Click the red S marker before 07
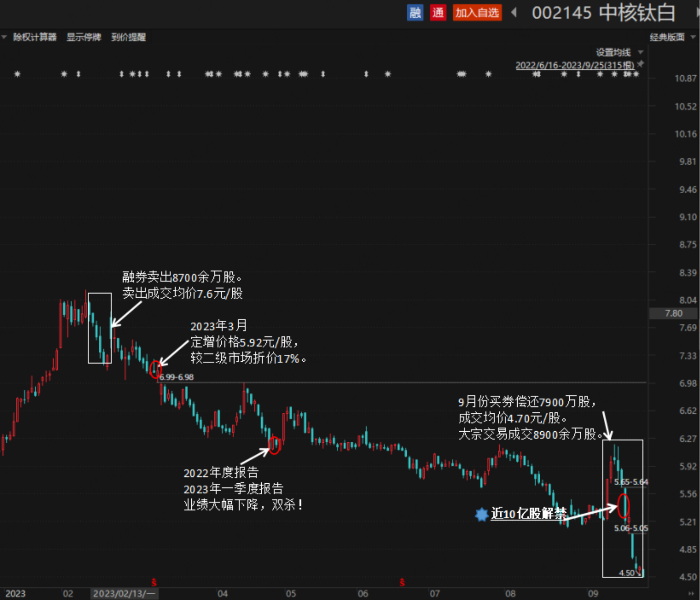This screenshot has height=600, width=700. [x=402, y=582]
